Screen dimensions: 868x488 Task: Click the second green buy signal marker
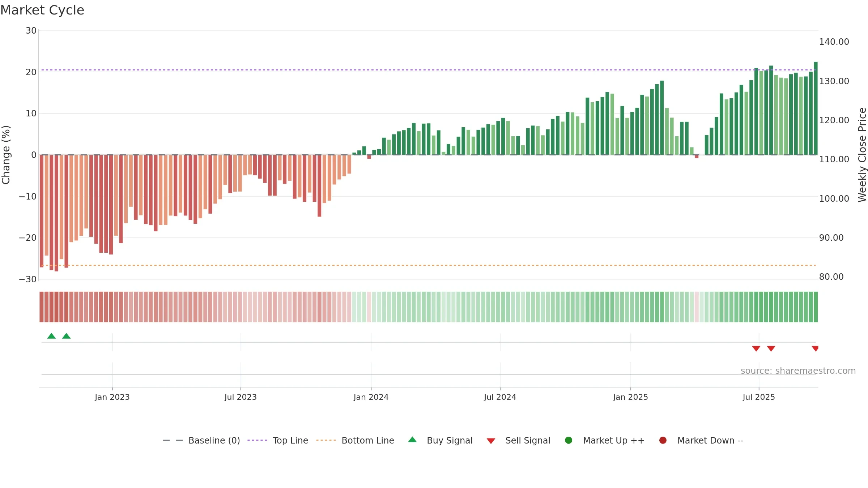(66, 336)
